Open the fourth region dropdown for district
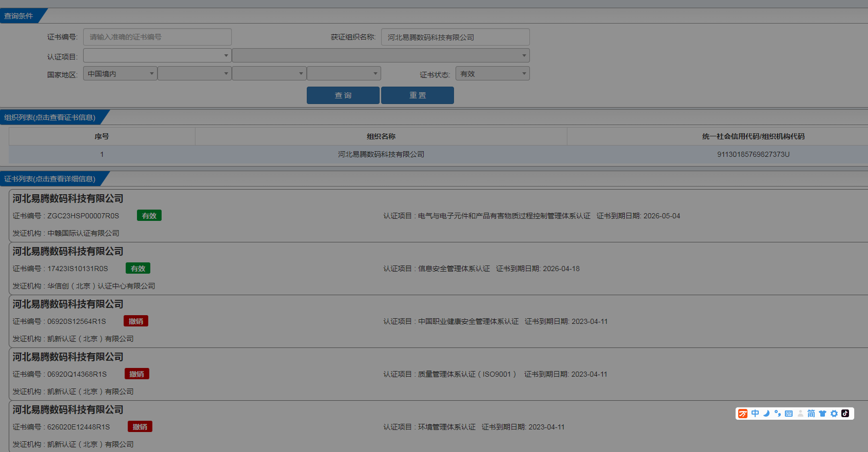 (x=344, y=74)
